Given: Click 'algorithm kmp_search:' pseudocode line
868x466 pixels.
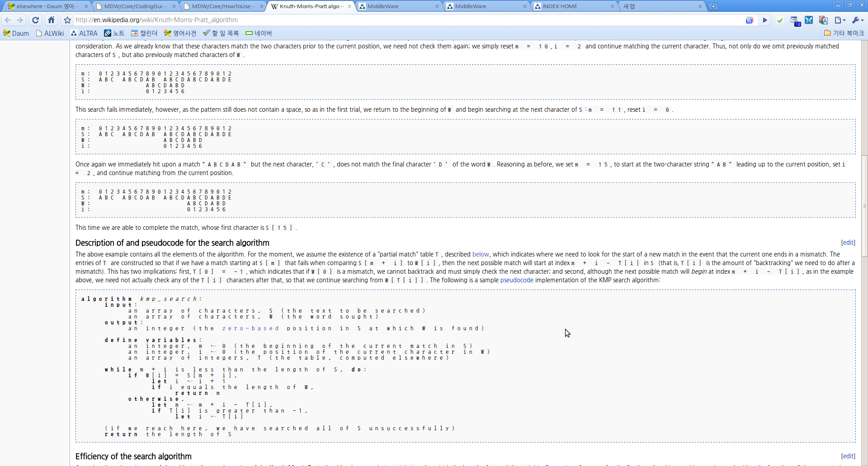Looking at the screenshot, I should [142, 299].
